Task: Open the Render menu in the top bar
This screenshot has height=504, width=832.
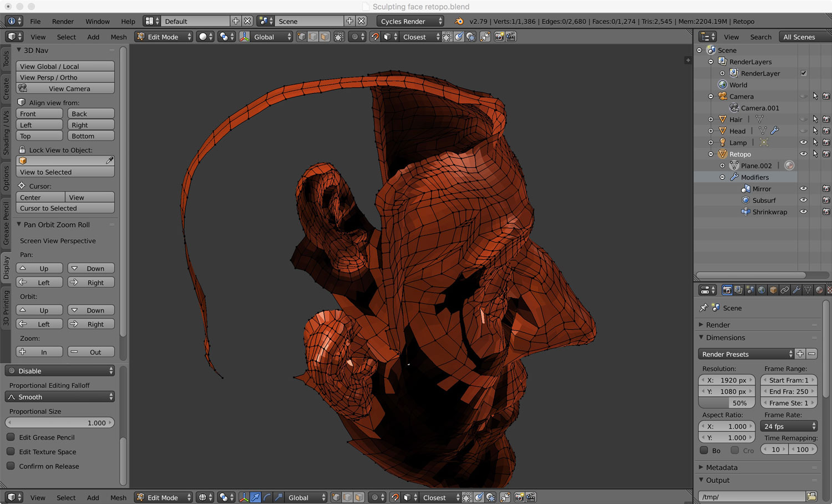Action: click(63, 21)
